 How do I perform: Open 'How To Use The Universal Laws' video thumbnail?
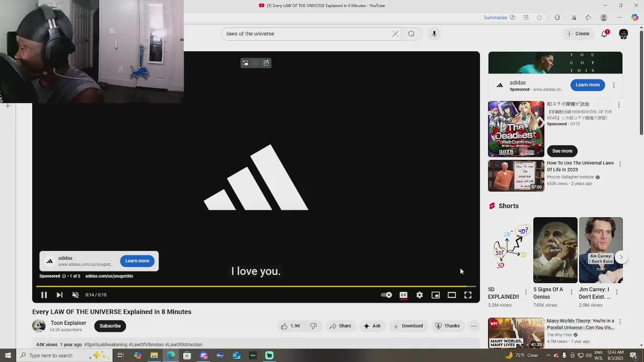click(x=516, y=176)
